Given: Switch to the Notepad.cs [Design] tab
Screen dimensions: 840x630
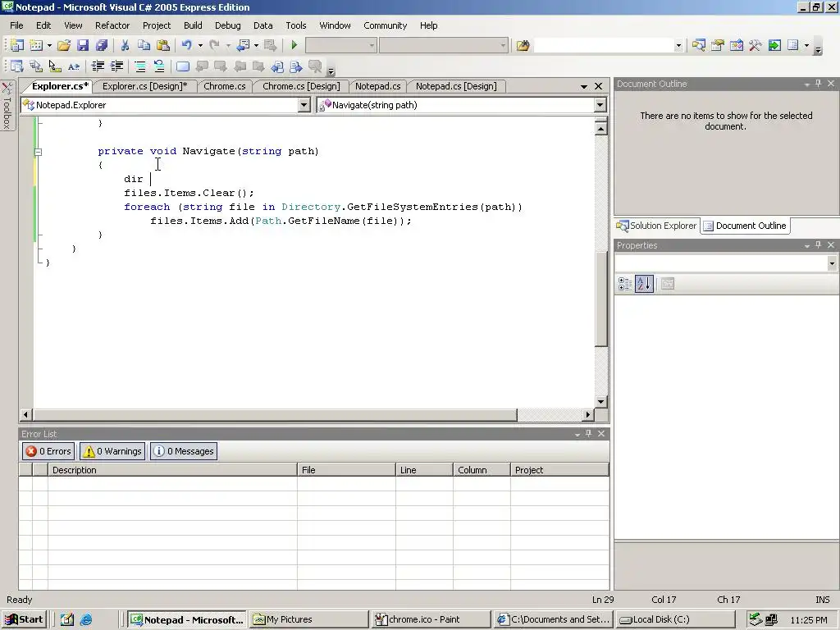Looking at the screenshot, I should pyautogui.click(x=456, y=86).
